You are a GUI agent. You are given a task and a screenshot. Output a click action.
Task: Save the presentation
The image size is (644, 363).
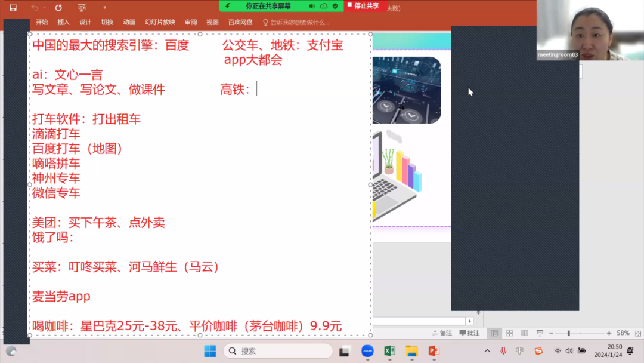click(14, 7)
